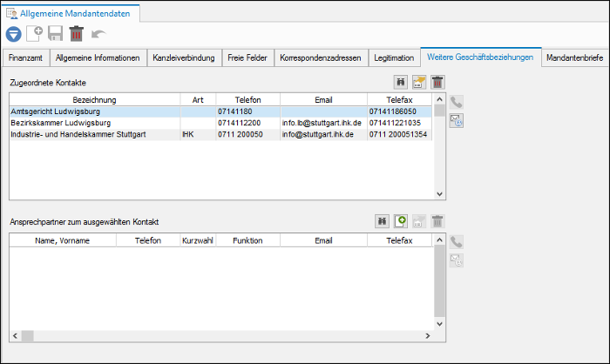Screen dimensions: 610x364
Task: Sort contacts by Bezeichnung column header
Action: [94, 100]
